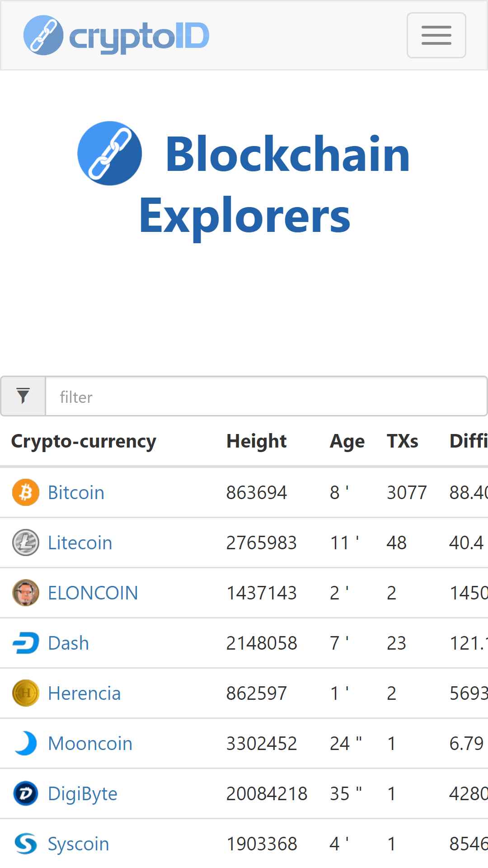Sort table by TXs column
Viewport: 488px width, 868px height.
(x=403, y=441)
